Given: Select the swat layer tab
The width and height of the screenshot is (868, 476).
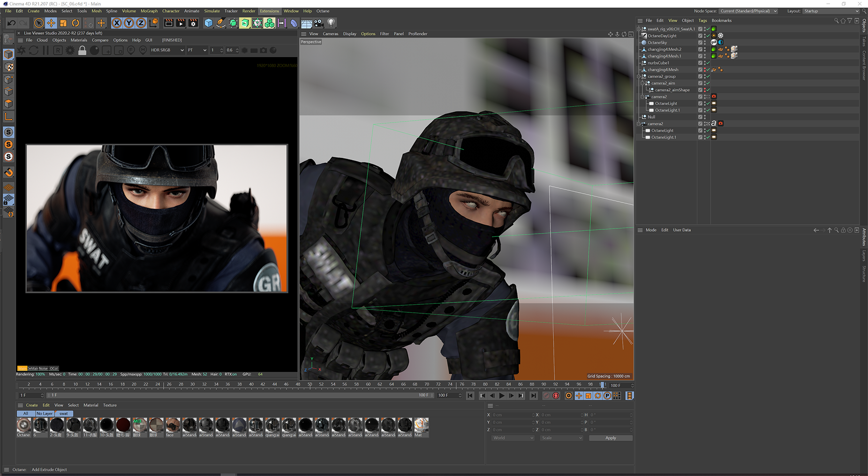Looking at the screenshot, I should (x=64, y=414).
